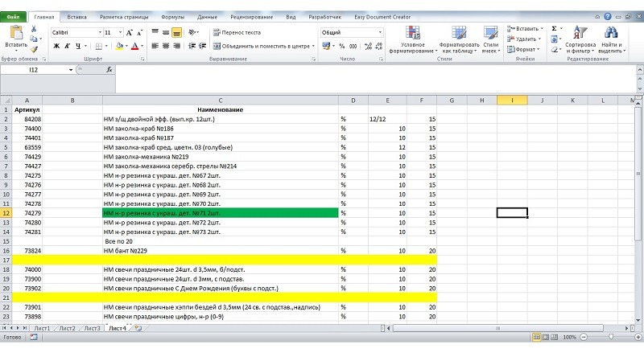Select the Format Painter brush icon
This screenshot has height=361, width=644.
tap(34, 49)
